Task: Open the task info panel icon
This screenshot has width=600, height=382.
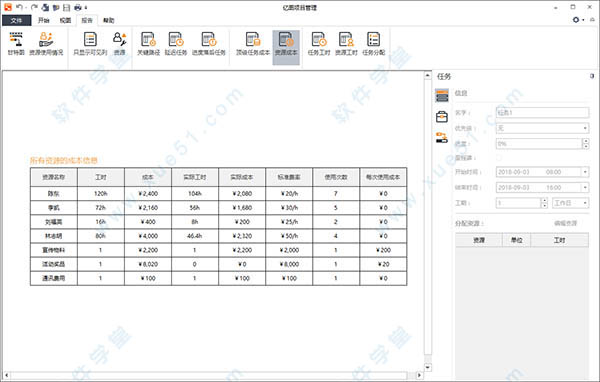Action: 442,96
